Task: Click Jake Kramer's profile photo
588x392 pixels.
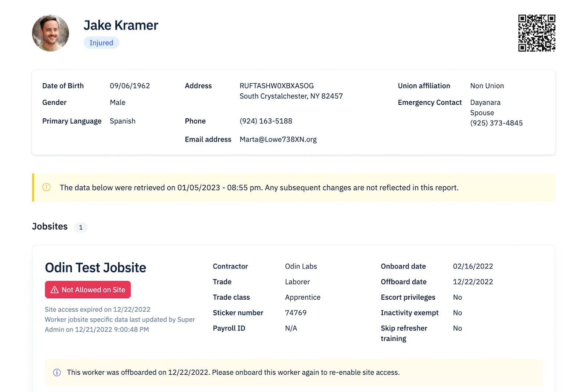Action: pyautogui.click(x=50, y=33)
